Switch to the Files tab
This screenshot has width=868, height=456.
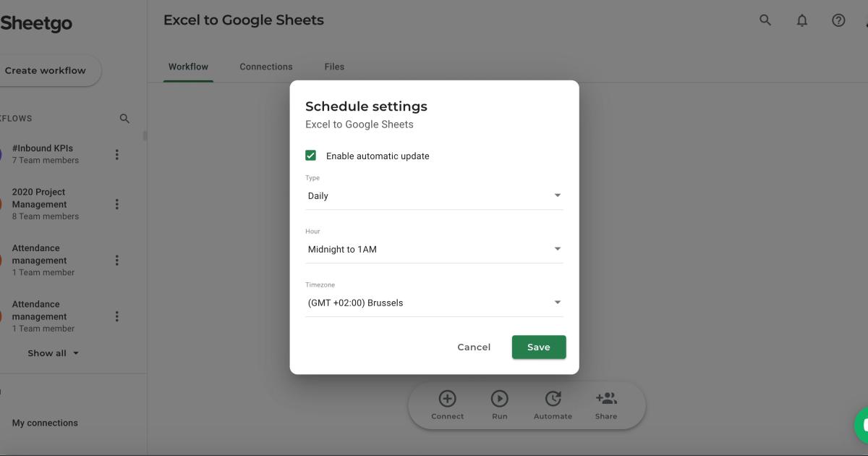coord(334,66)
